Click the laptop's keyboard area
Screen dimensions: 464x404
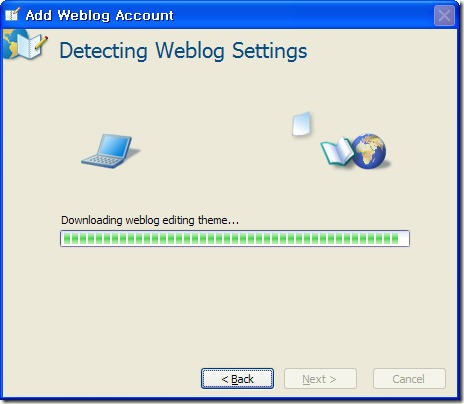coord(102,161)
